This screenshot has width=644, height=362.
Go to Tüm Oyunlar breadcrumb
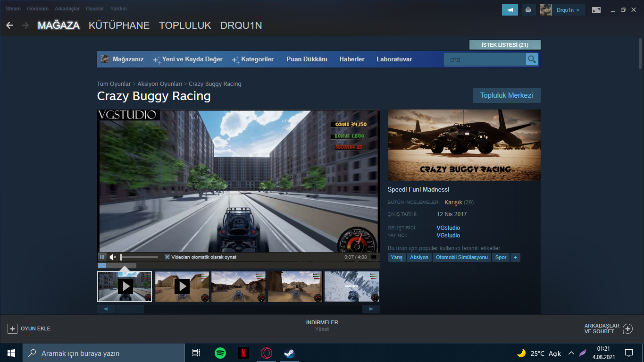pos(114,84)
